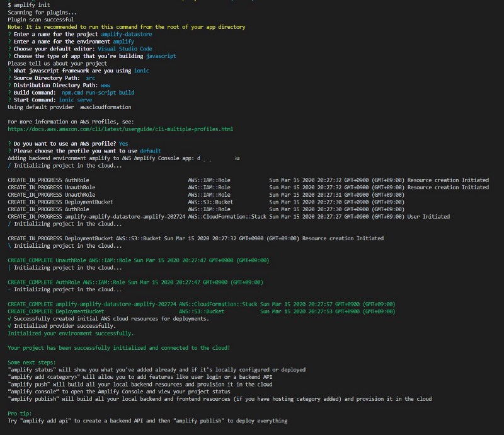
Task: Click the "CREATE_COMPLETE DeploymentBucket" status line
Action: point(56,311)
